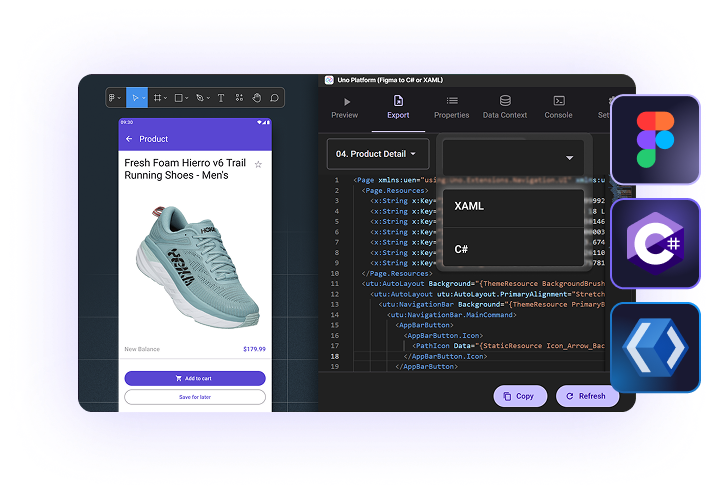Choose C# from the language list
Image resolution: width=714 pixels, height=494 pixels.
[x=513, y=249]
